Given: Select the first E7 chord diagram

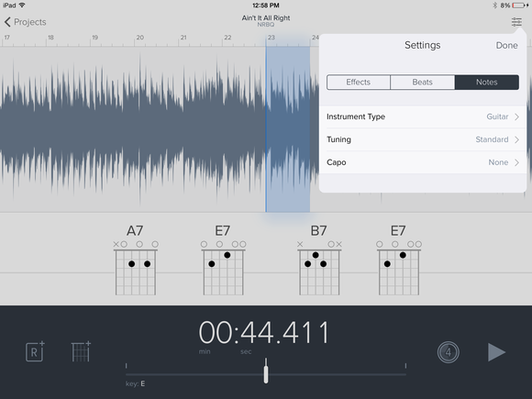Looking at the screenshot, I should 223,260.
